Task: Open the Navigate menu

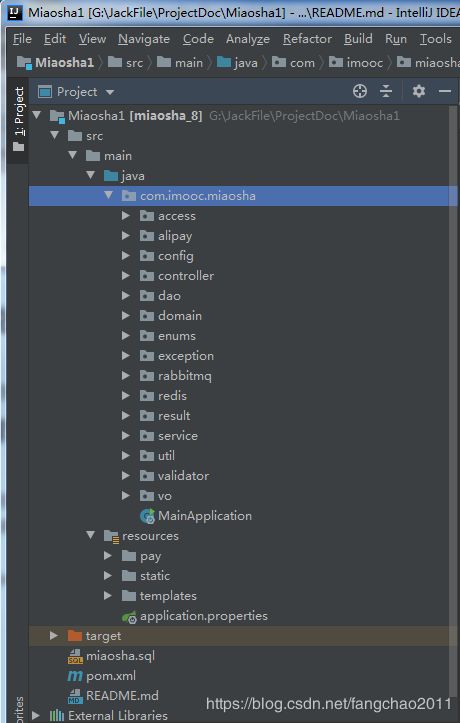Action: (144, 39)
